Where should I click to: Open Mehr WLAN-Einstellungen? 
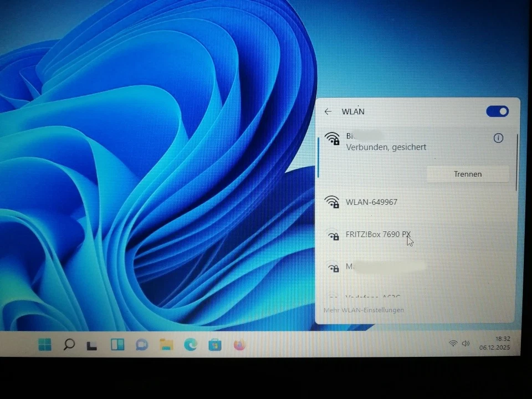click(x=364, y=310)
